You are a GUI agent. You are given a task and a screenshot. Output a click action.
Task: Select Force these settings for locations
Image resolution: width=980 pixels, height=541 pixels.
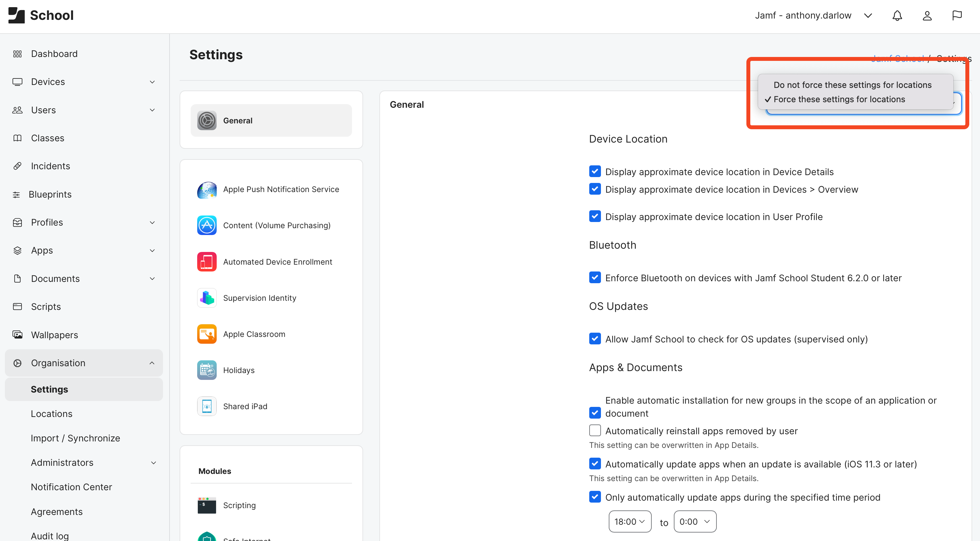(839, 99)
